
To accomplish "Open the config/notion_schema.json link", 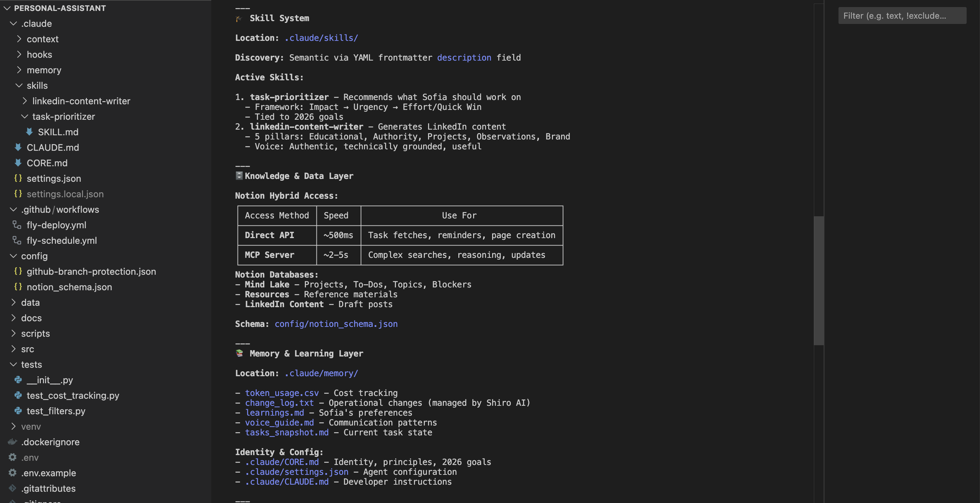I will pyautogui.click(x=336, y=324).
